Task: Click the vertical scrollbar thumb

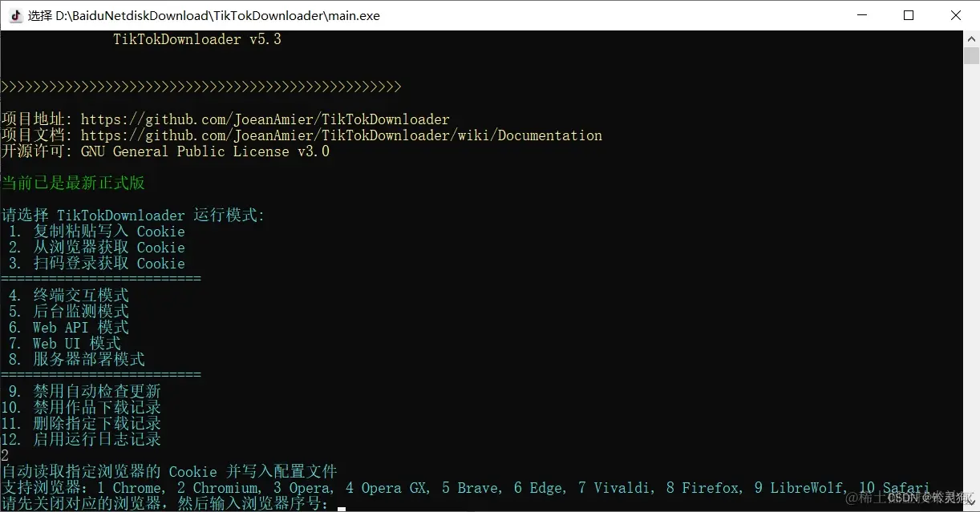Action: 971,56
